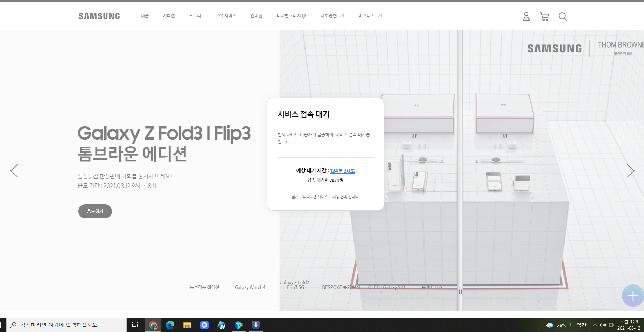Click the Thom Browne New York logo
644x332 pixels.
pos(621,48)
